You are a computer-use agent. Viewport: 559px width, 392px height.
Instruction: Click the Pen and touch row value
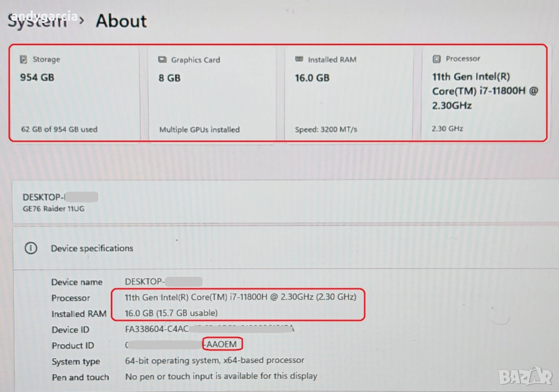click(221, 376)
